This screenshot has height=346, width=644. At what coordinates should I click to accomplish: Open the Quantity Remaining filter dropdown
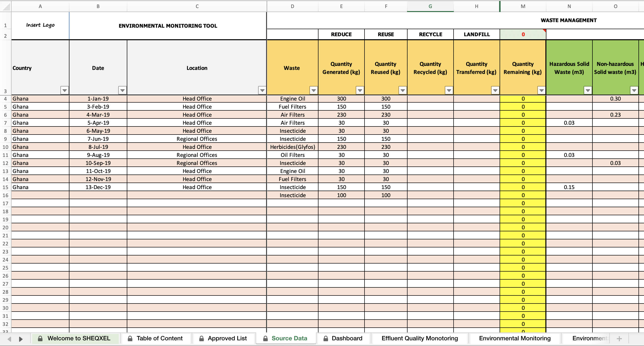click(541, 90)
